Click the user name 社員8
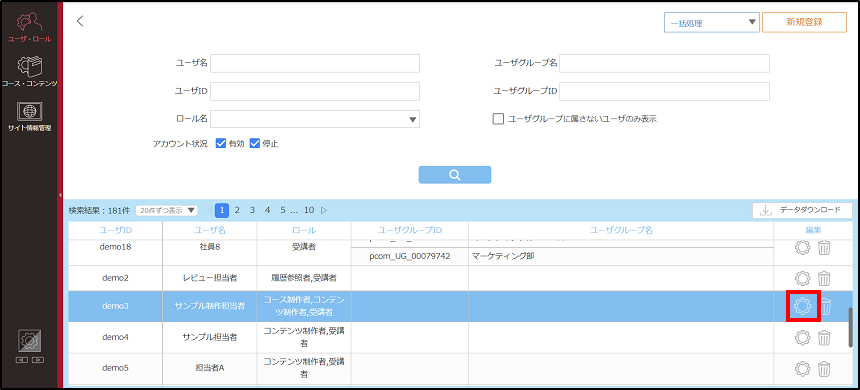Image resolution: width=860 pixels, height=390 pixels. 210,247
